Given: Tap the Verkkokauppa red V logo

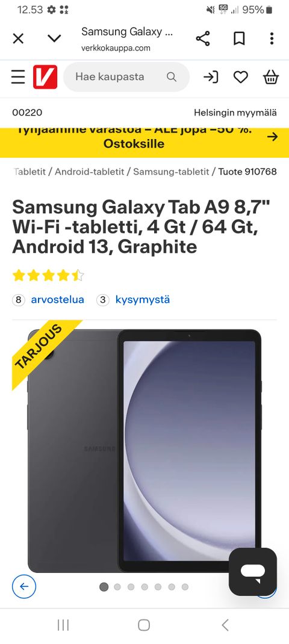Looking at the screenshot, I should point(45,77).
